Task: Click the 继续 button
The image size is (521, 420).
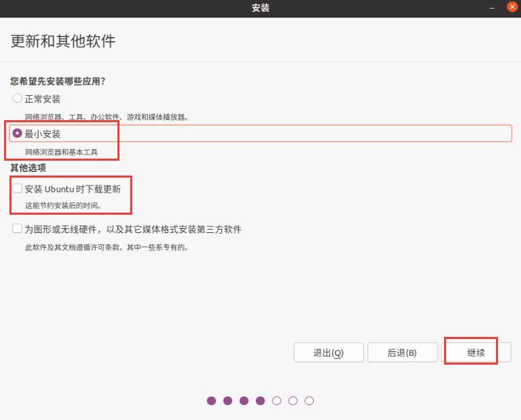Action: coord(476,352)
